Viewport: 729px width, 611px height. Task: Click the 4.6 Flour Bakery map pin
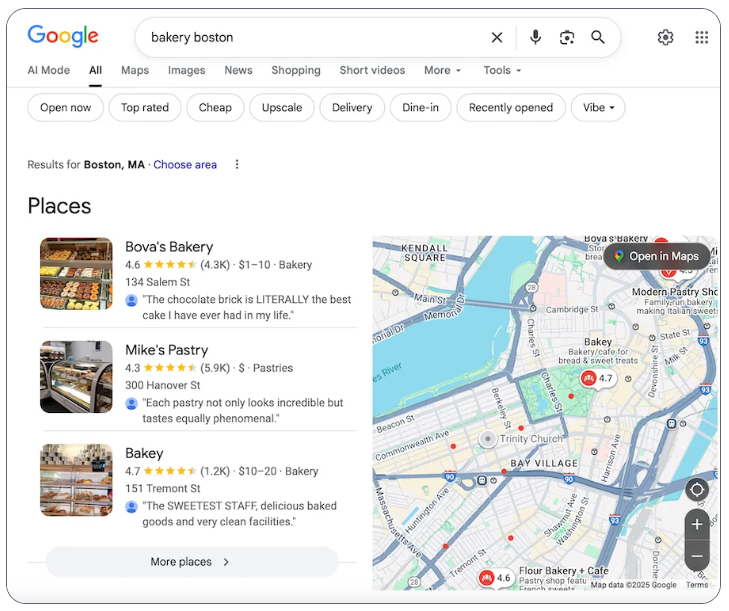pos(495,578)
